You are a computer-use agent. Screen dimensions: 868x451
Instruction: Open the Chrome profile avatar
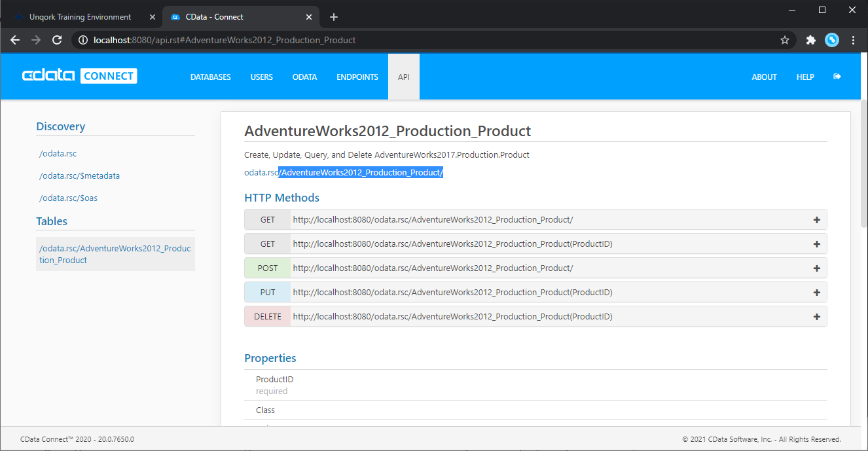832,40
